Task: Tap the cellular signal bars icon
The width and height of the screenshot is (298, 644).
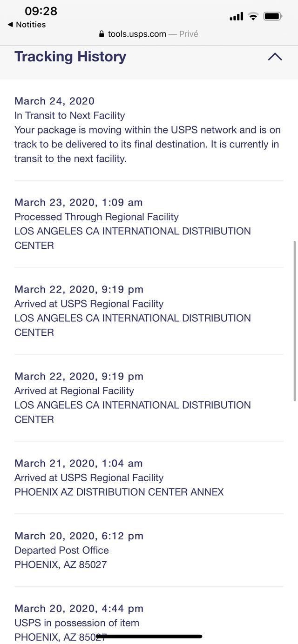Action: [236, 17]
